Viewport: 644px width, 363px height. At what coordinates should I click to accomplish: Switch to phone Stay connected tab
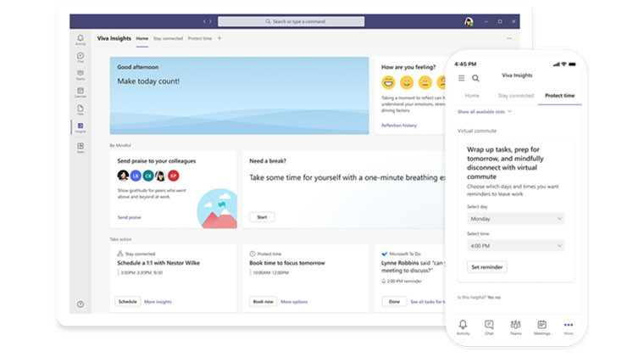516,95
